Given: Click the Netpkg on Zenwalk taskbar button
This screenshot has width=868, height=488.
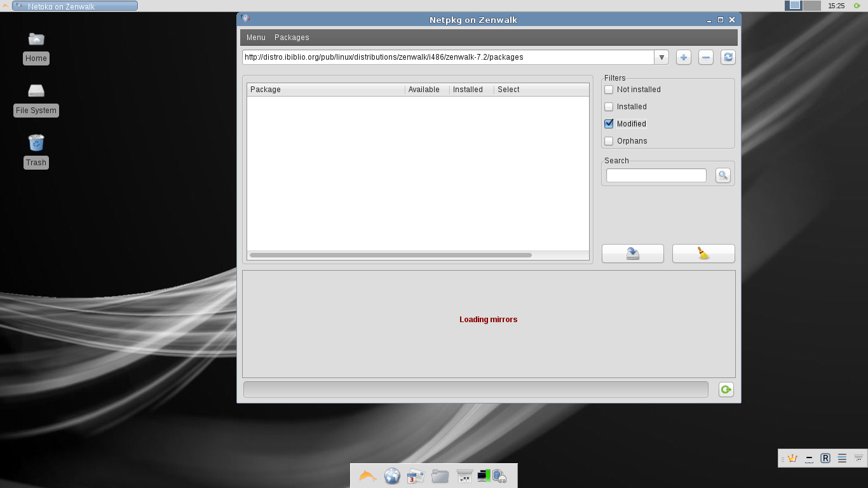Looking at the screenshot, I should (75, 6).
